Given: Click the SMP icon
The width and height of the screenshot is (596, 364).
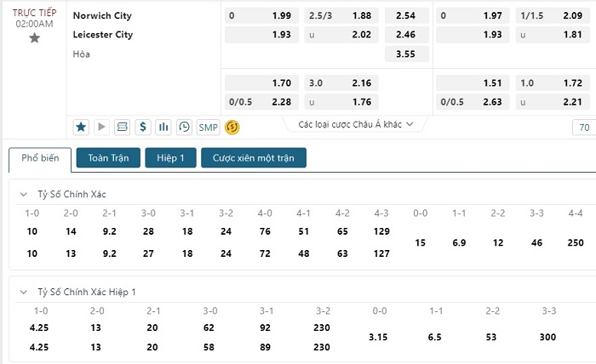Looking at the screenshot, I should (x=209, y=128).
